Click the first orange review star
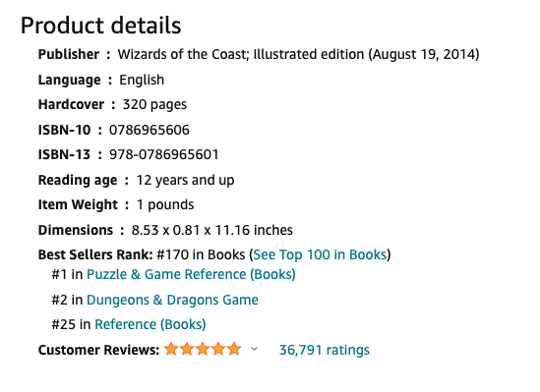The image size is (540, 392). pyautogui.click(x=171, y=349)
